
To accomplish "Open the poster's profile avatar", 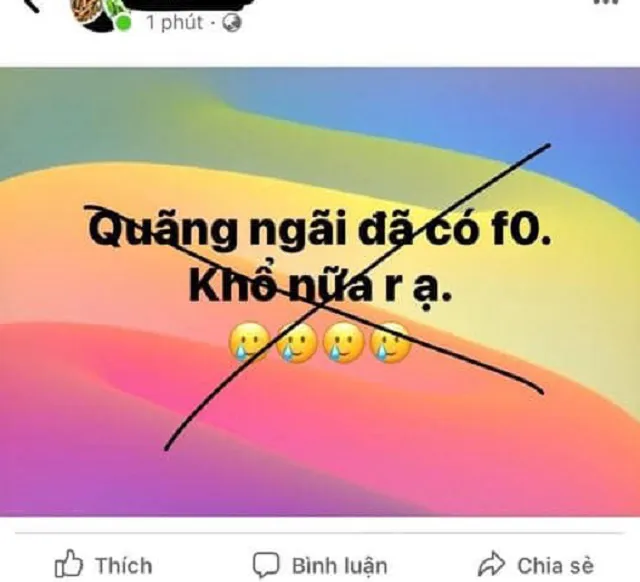I will (95, 13).
